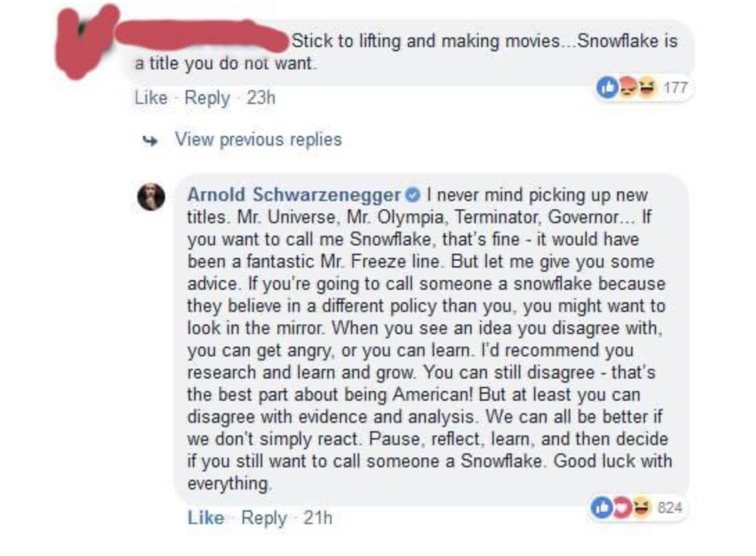Click the thumbs-up reaction beside 824
This screenshot has width=756, height=556.
(x=601, y=507)
